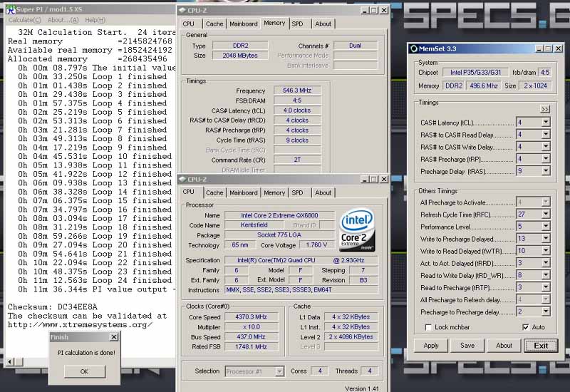This screenshot has width=570, height=392.
Task: Expand advanced timings with the >> button
Action: [x=545, y=109]
